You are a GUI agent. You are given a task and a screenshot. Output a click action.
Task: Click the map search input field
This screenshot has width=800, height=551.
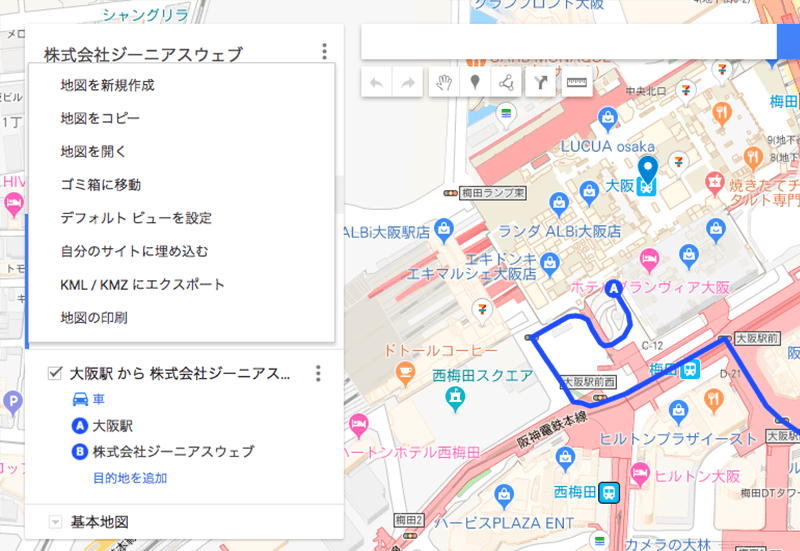tap(569, 41)
